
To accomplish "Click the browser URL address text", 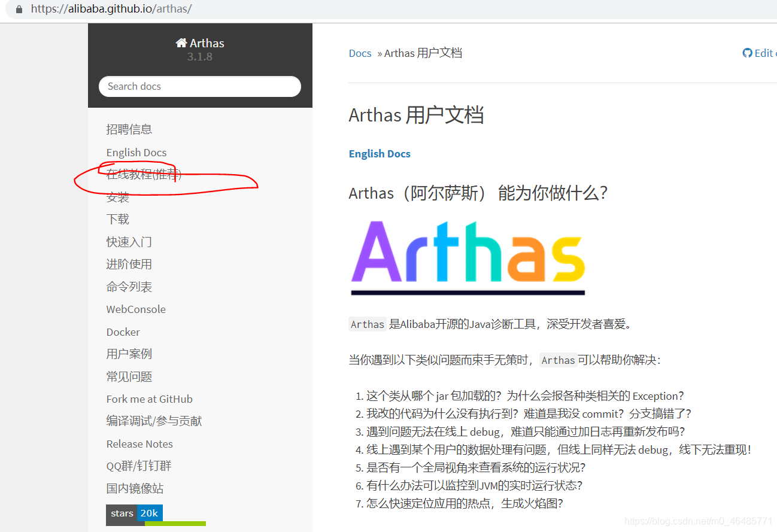I will coord(111,10).
